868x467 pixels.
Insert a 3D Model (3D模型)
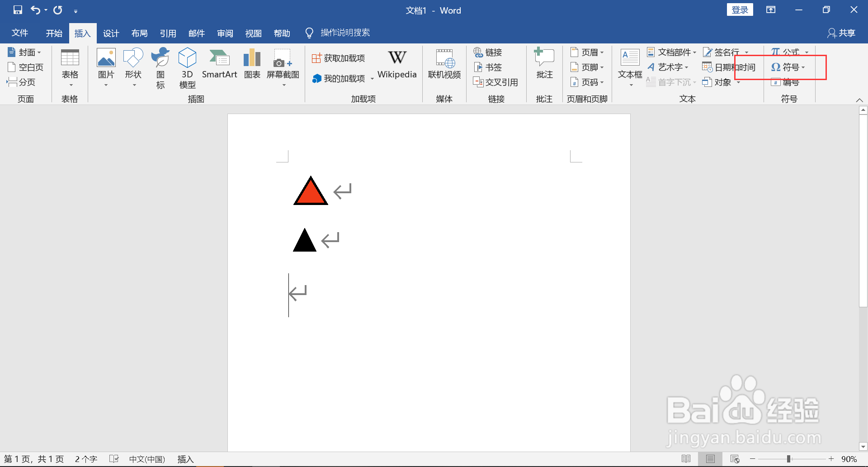click(x=187, y=68)
